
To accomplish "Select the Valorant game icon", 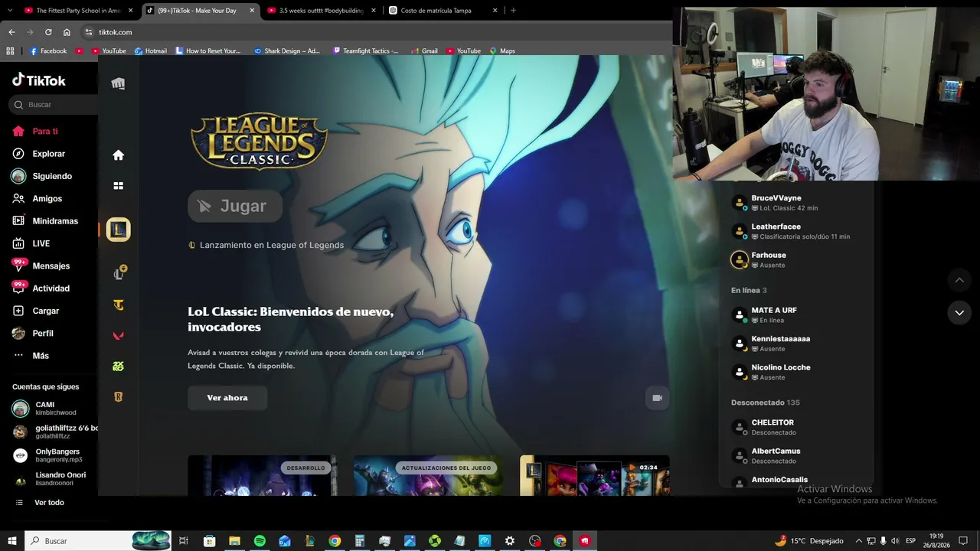I will click(x=118, y=335).
